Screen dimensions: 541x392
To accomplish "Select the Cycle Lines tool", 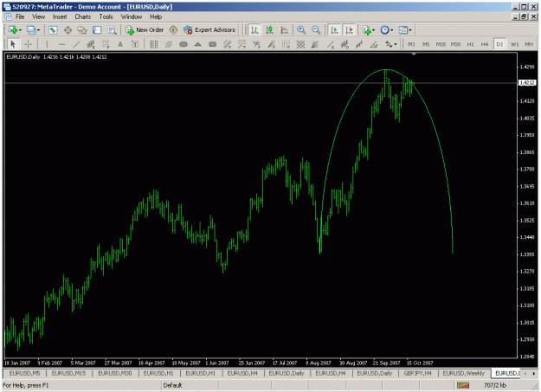I will 154,44.
